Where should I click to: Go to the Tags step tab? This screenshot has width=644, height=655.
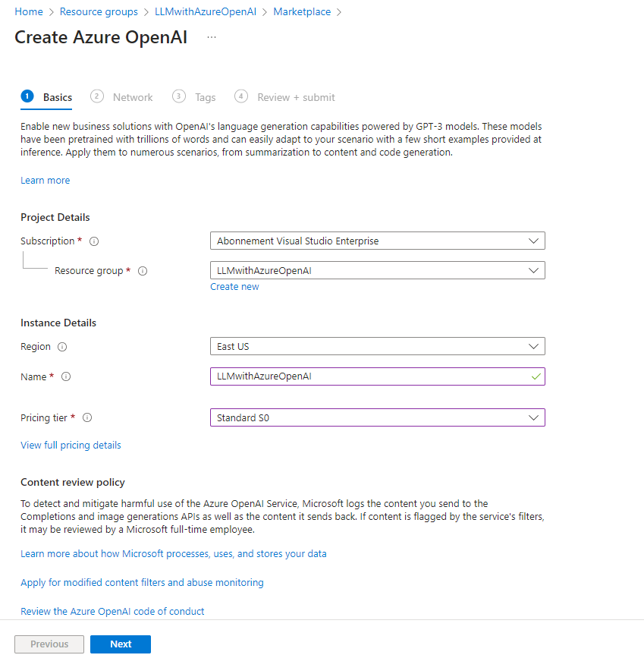(x=194, y=97)
